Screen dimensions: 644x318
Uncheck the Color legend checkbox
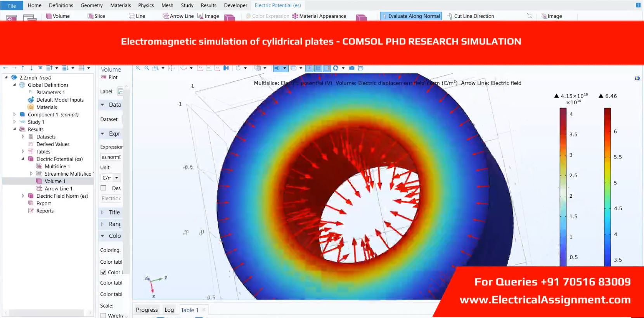[x=104, y=272]
